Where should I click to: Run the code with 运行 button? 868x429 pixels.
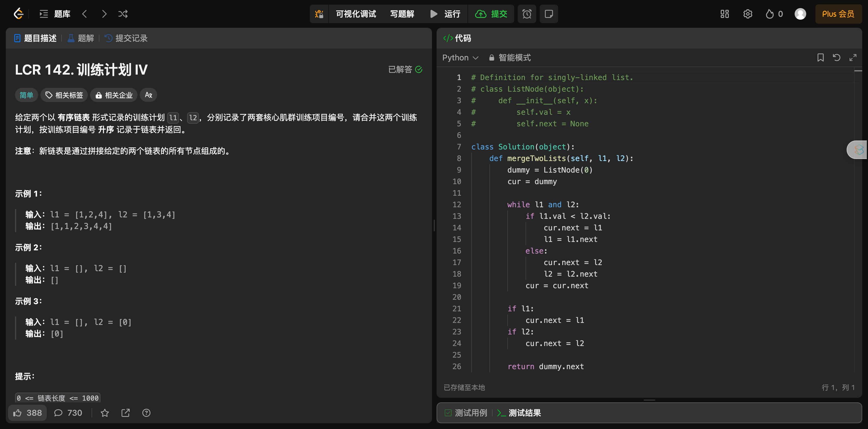click(x=445, y=14)
